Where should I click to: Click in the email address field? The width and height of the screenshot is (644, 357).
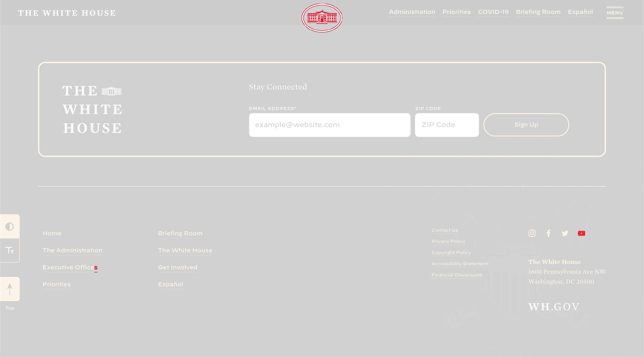(330, 125)
